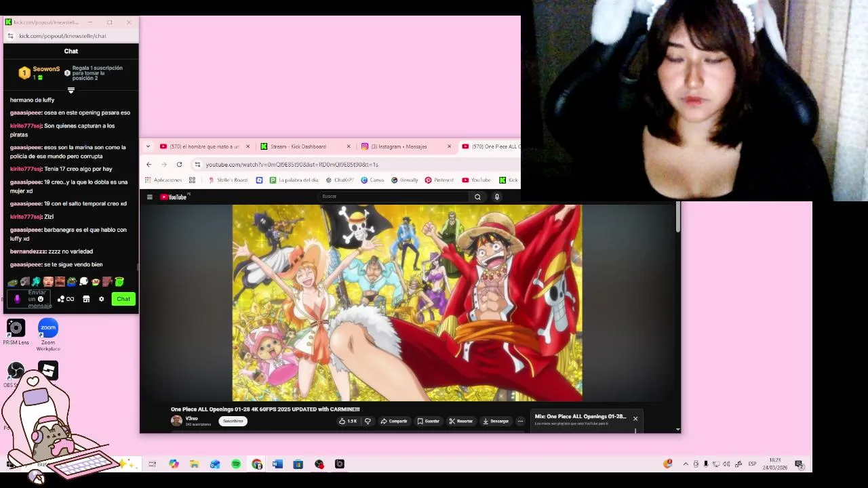Click into the YouTube Buscar search field
Viewport: 868px width, 488px height.
click(393, 197)
